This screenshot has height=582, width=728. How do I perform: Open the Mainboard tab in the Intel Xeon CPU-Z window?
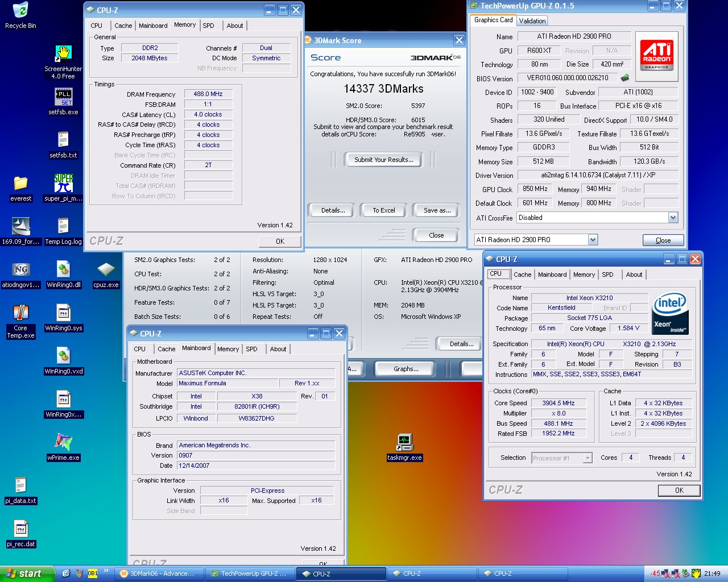pyautogui.click(x=552, y=275)
